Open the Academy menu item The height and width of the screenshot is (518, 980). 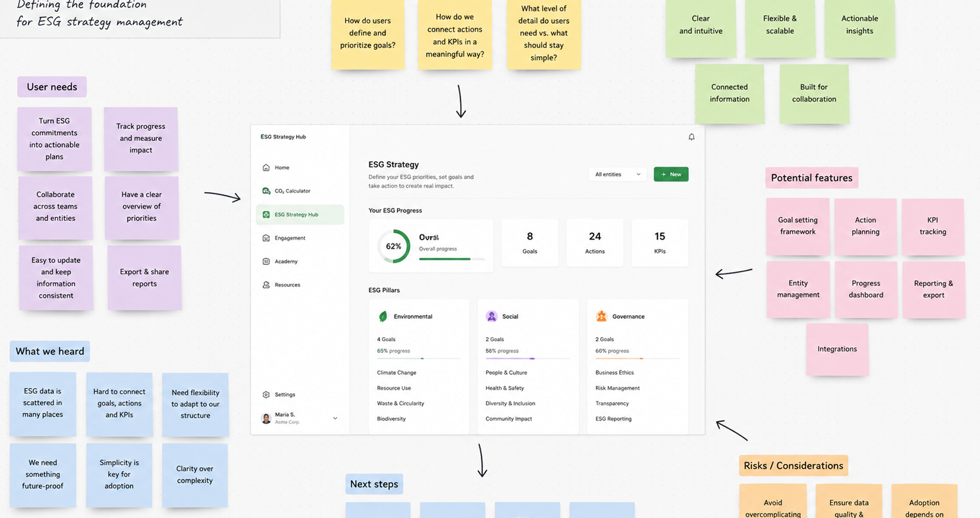tap(300, 262)
